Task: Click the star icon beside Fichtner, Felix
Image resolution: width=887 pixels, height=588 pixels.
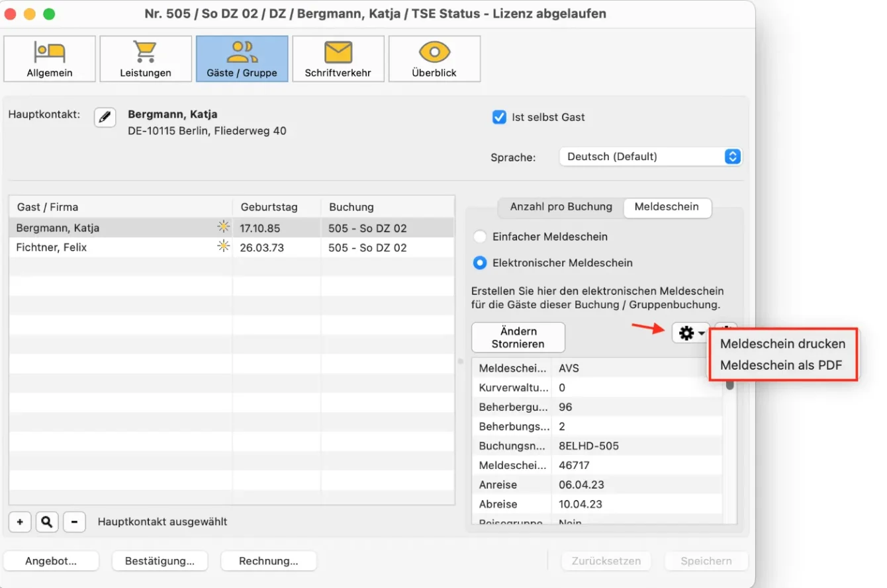Action: (224, 247)
